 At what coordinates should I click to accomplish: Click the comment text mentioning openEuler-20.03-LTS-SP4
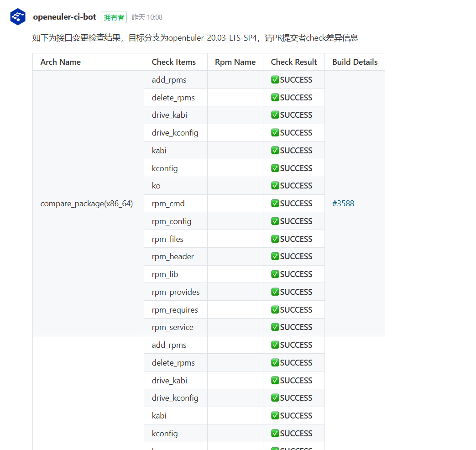[195, 38]
